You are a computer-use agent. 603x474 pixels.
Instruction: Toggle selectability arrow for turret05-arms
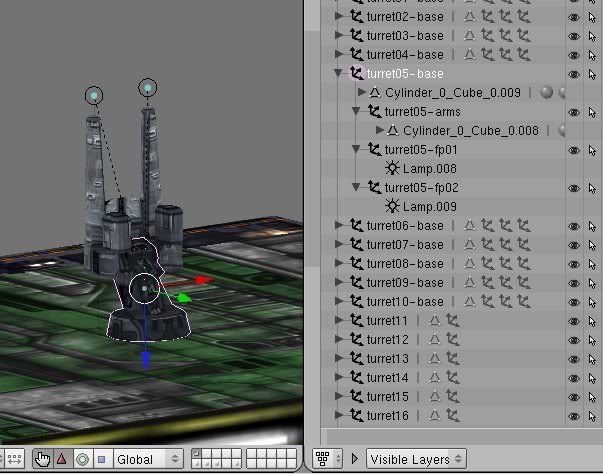click(x=593, y=112)
